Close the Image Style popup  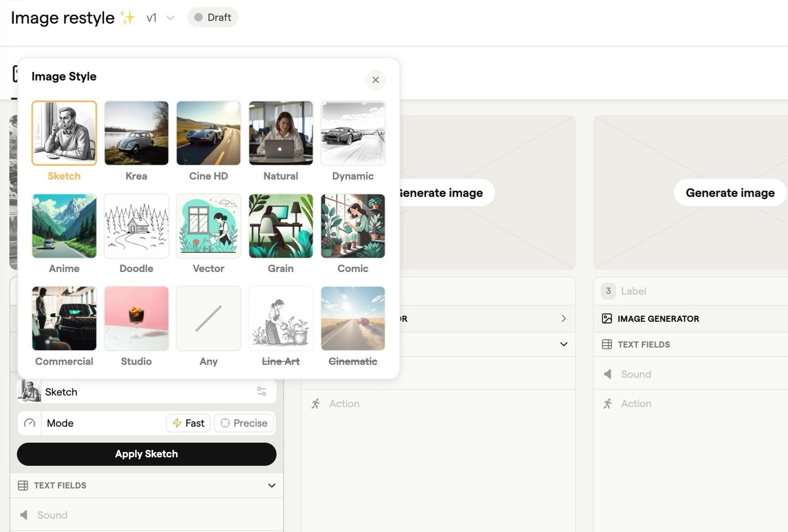[376, 80]
